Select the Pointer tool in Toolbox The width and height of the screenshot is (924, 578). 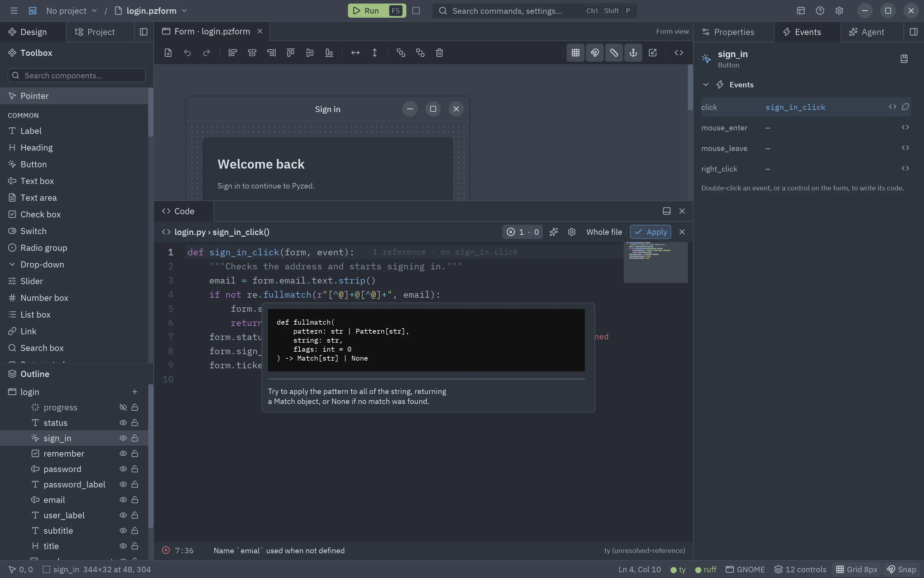[74, 96]
